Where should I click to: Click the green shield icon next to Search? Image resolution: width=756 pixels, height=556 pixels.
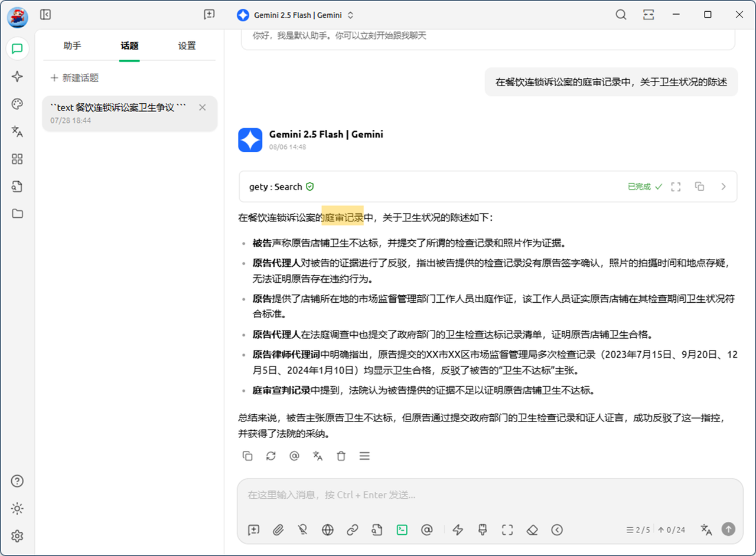(310, 187)
